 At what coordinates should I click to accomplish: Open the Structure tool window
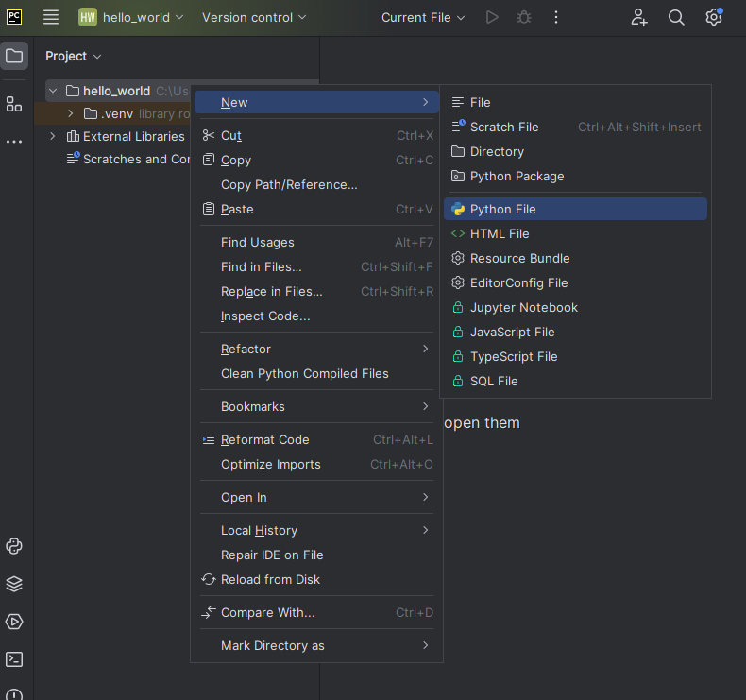(14, 104)
